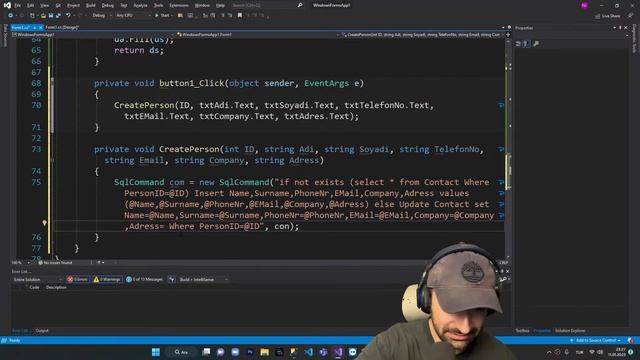The width and height of the screenshot is (640, 360).
Task: Toggle the 0 Warnings filter
Action: [107, 280]
